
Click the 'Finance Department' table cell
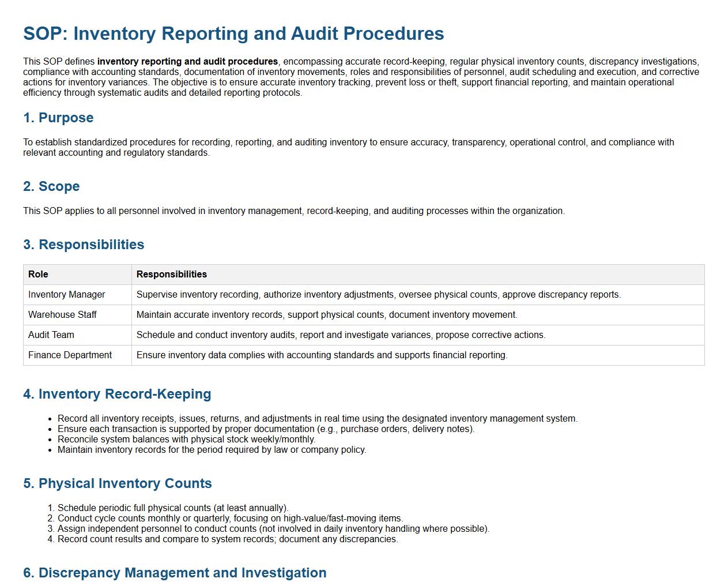coord(70,355)
